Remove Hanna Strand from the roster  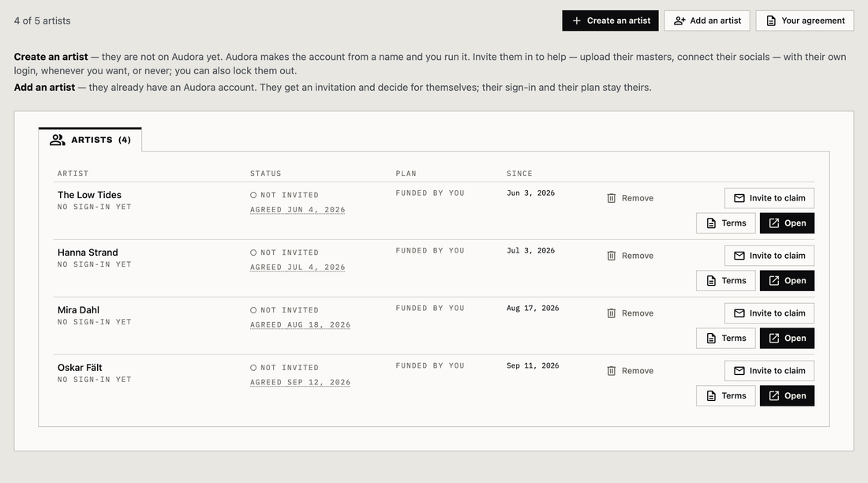tap(630, 256)
